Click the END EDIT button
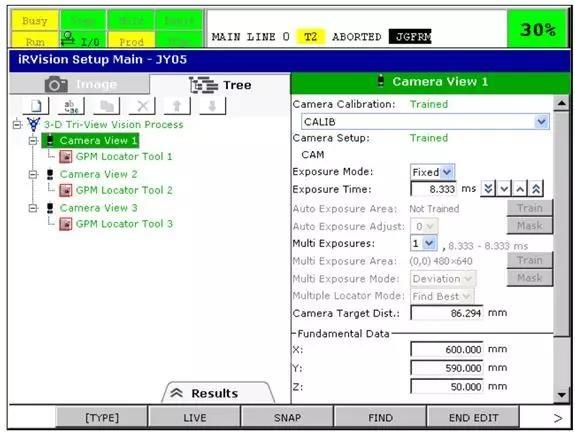575x432 pixels. (473, 417)
